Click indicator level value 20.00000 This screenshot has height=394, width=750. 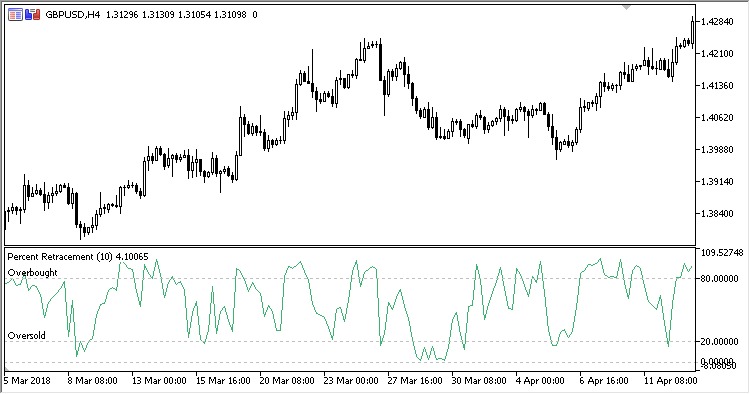719,341
